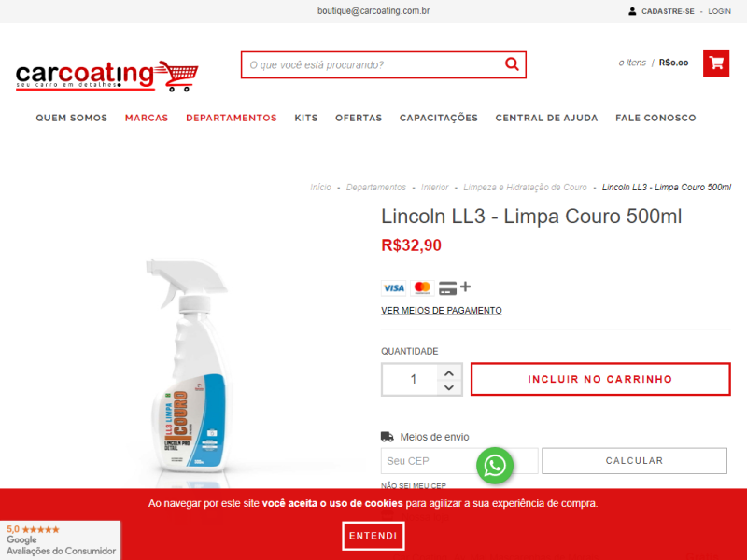Open the red shopping cart icon

[x=716, y=63]
